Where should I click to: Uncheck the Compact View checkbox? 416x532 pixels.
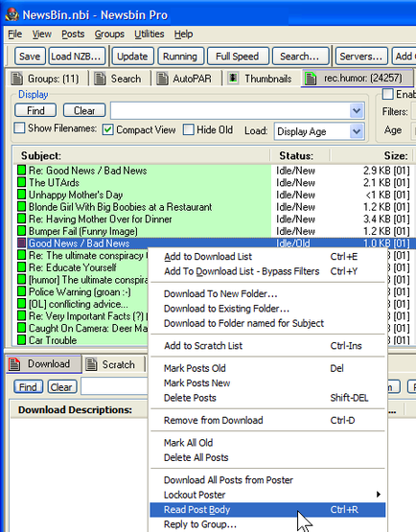point(108,129)
